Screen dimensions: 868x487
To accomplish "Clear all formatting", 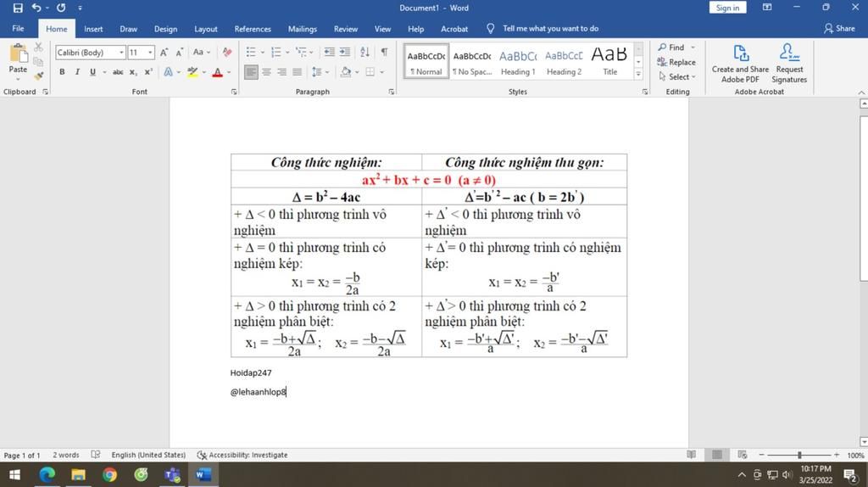I will (x=227, y=52).
